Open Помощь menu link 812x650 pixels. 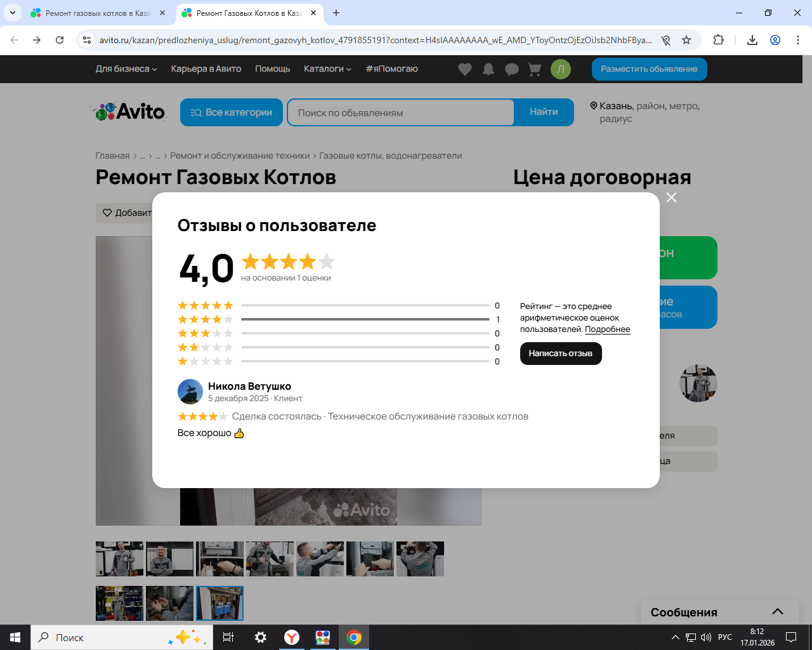(273, 69)
